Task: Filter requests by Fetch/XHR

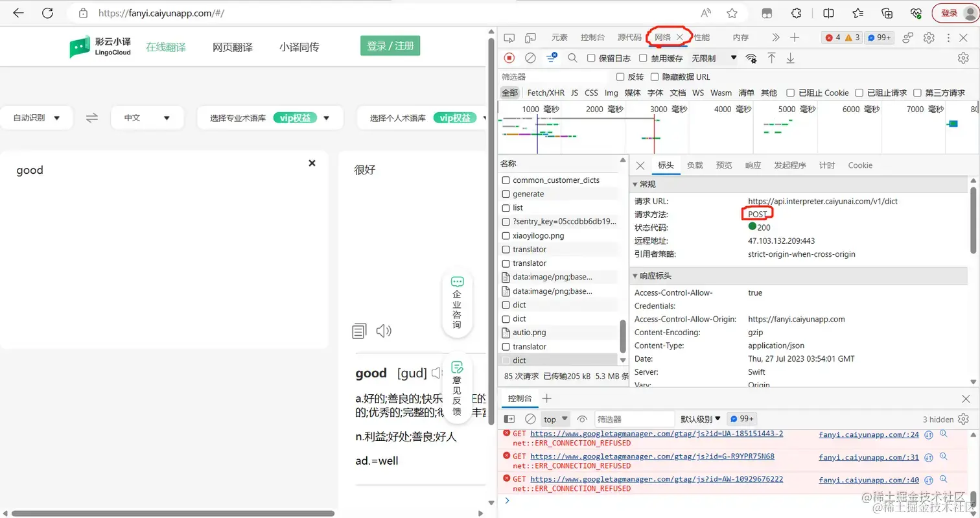Action: (x=546, y=93)
